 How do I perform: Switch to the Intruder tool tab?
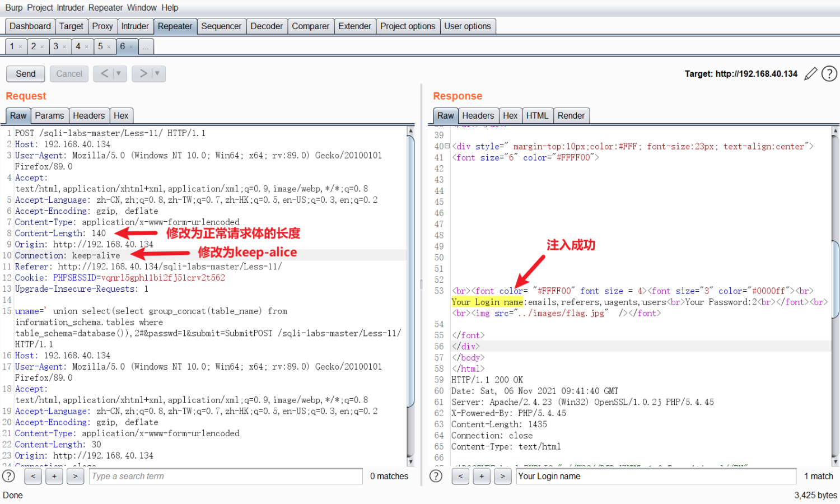point(135,26)
